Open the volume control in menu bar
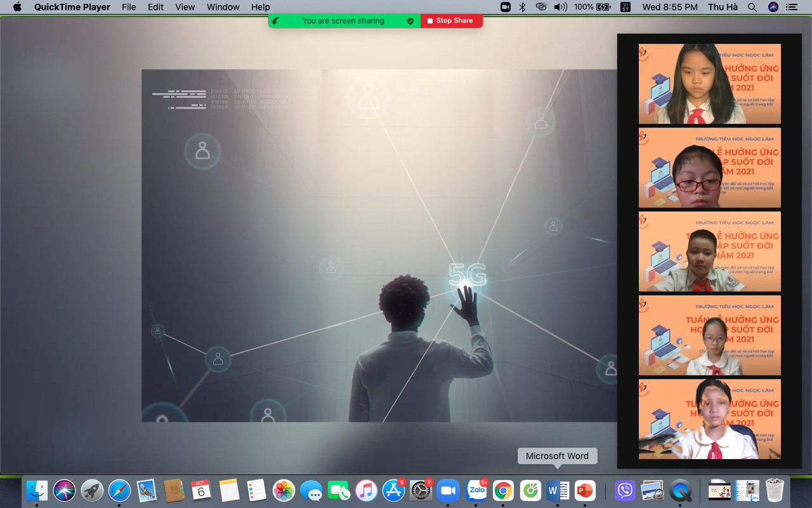 (x=560, y=7)
